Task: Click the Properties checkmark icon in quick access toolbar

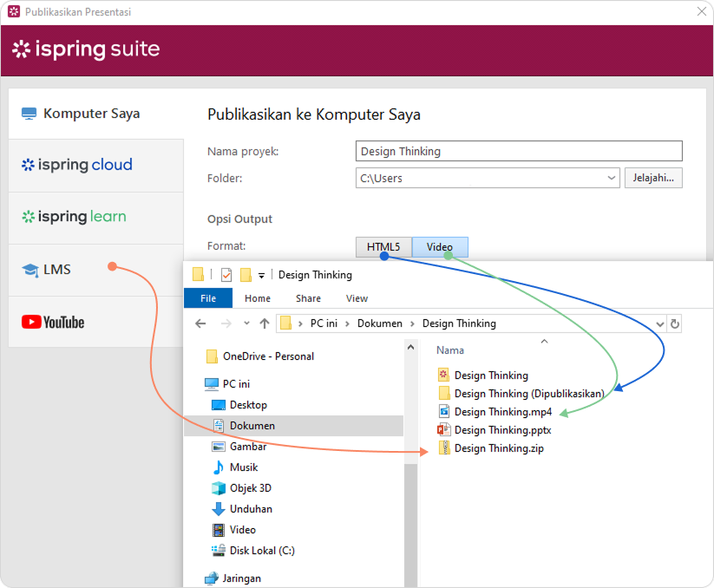Action: [226, 275]
